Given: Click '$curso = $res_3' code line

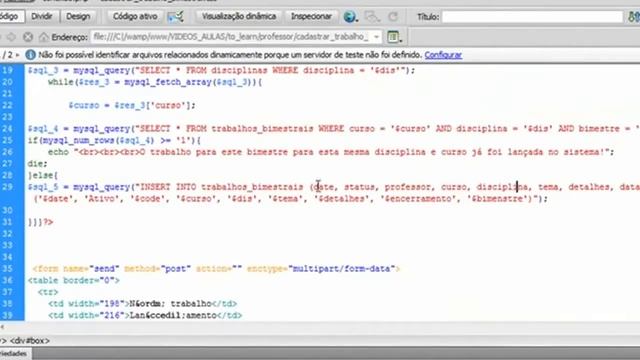Looking at the screenshot, I should pyautogui.click(x=132, y=105).
